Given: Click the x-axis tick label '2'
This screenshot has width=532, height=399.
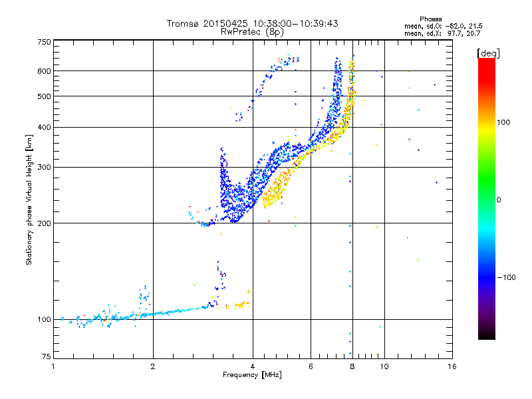Looking at the screenshot, I should click(153, 366).
